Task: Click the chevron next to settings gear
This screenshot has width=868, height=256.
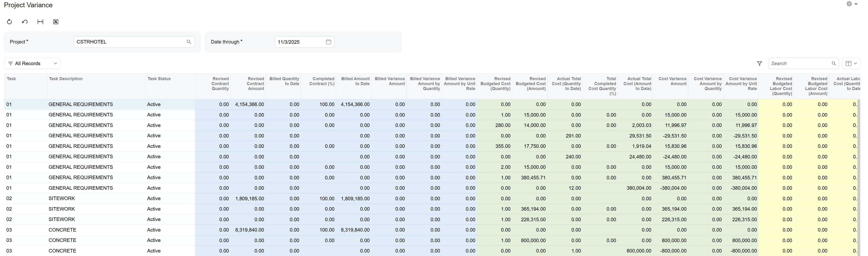Action: (x=856, y=4)
